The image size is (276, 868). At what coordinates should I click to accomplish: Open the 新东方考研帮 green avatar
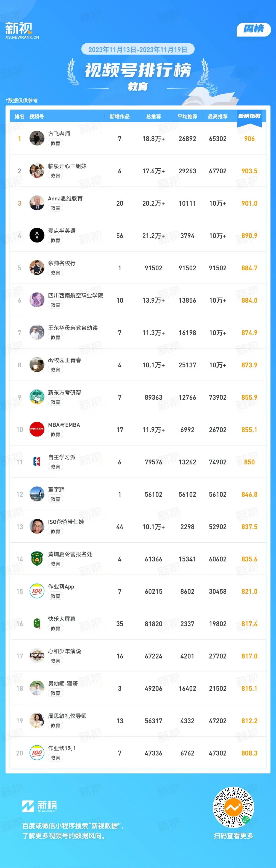click(x=37, y=397)
